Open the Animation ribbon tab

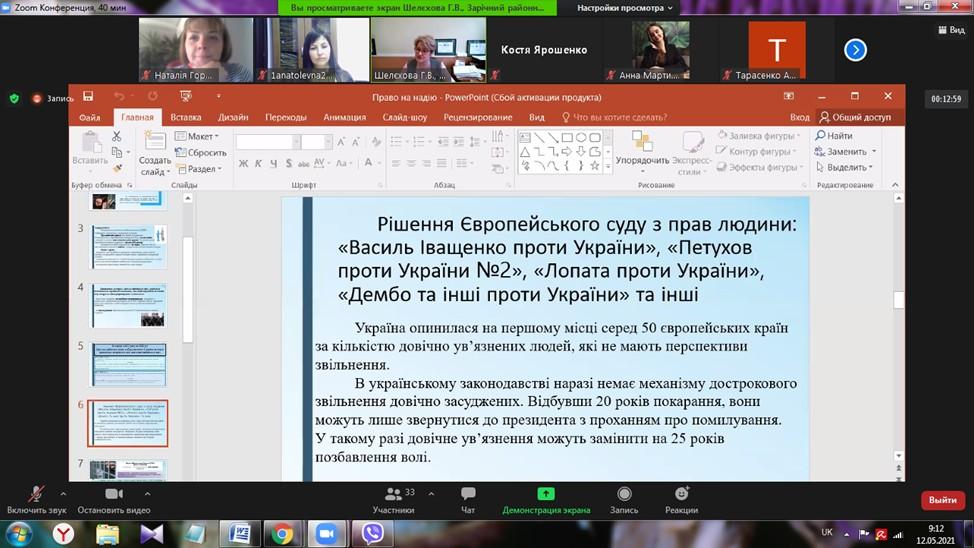345,117
